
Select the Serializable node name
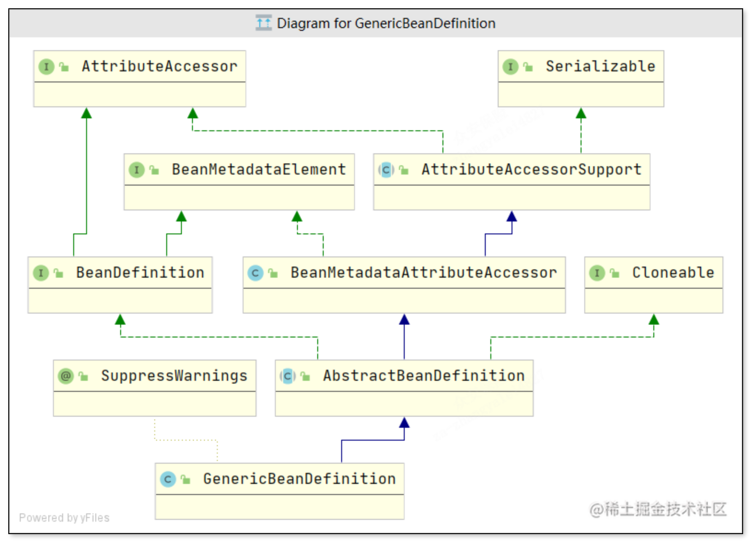click(600, 66)
